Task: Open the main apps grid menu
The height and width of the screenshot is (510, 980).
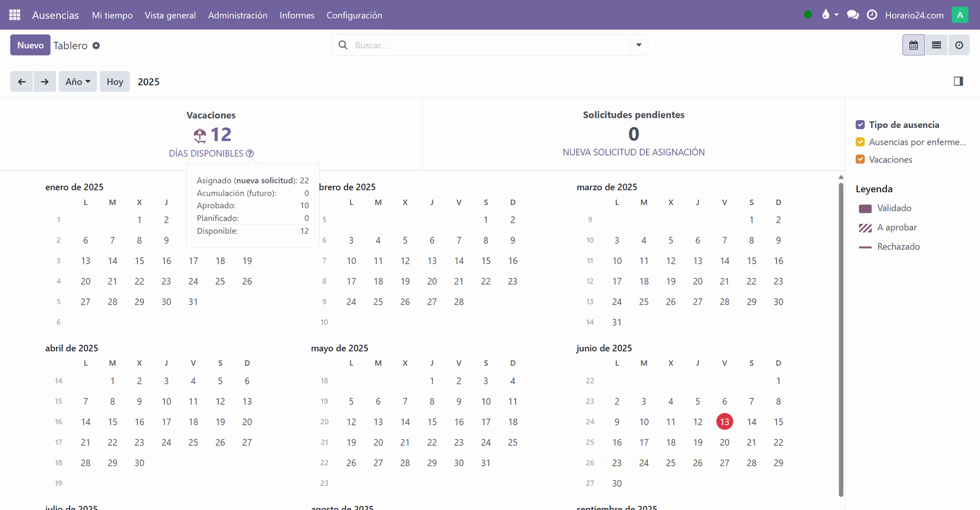Action: pos(15,15)
